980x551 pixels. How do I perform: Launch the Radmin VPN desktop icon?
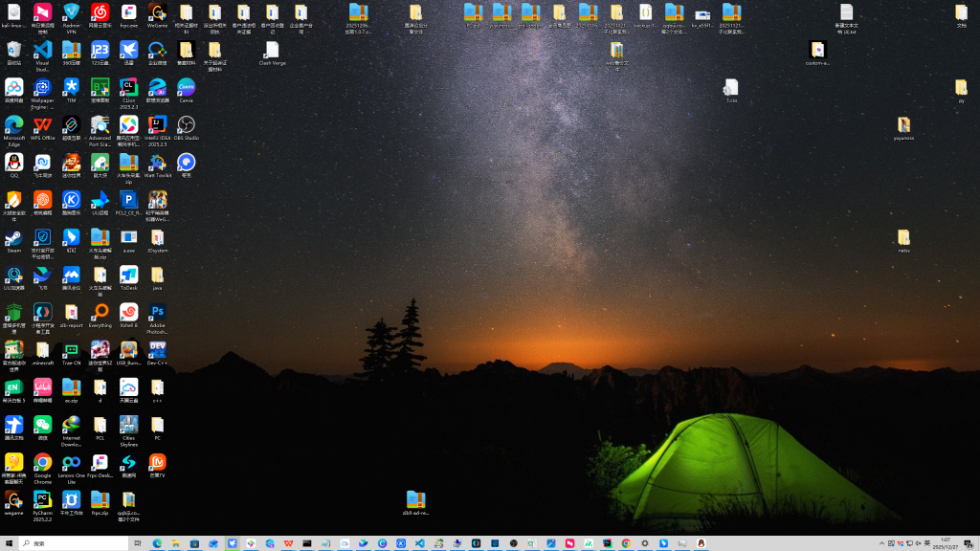click(71, 12)
